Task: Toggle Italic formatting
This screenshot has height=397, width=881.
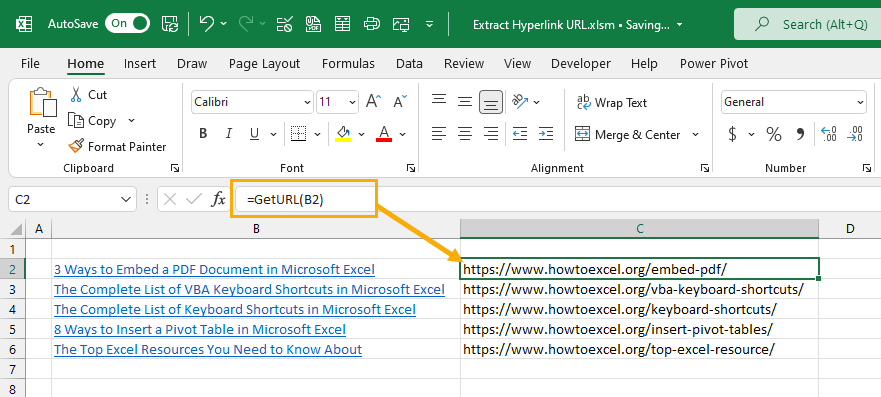Action: click(229, 134)
